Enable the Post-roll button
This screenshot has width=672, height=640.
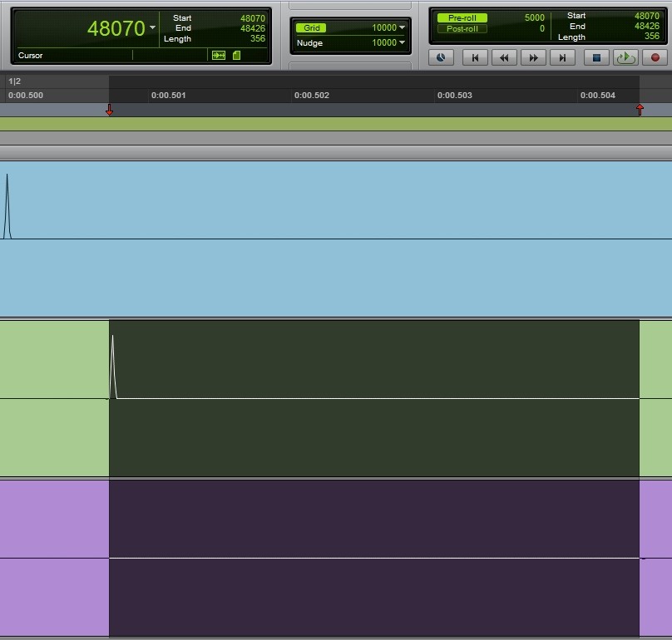462,29
